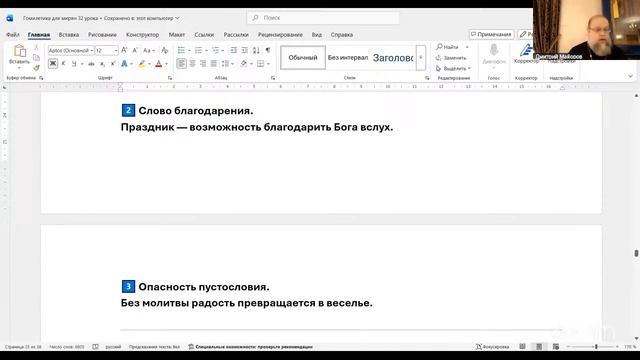Insert a bulleted list

(x=182, y=50)
